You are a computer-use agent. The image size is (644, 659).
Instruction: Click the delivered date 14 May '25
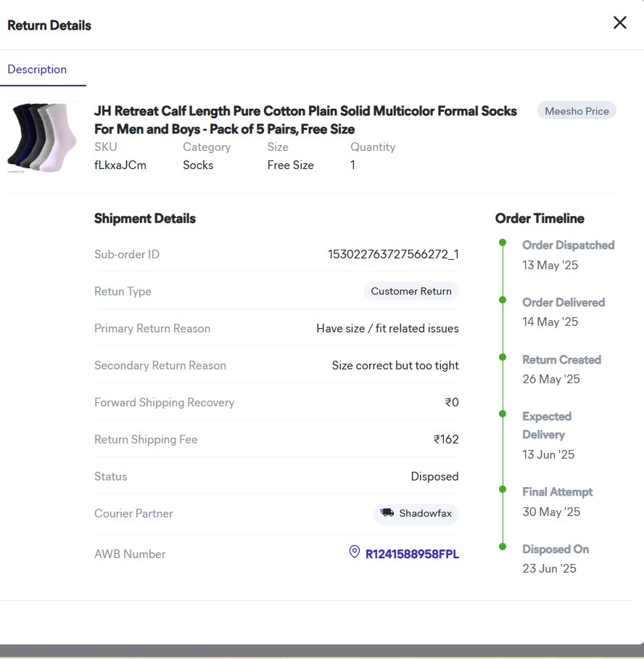550,322
